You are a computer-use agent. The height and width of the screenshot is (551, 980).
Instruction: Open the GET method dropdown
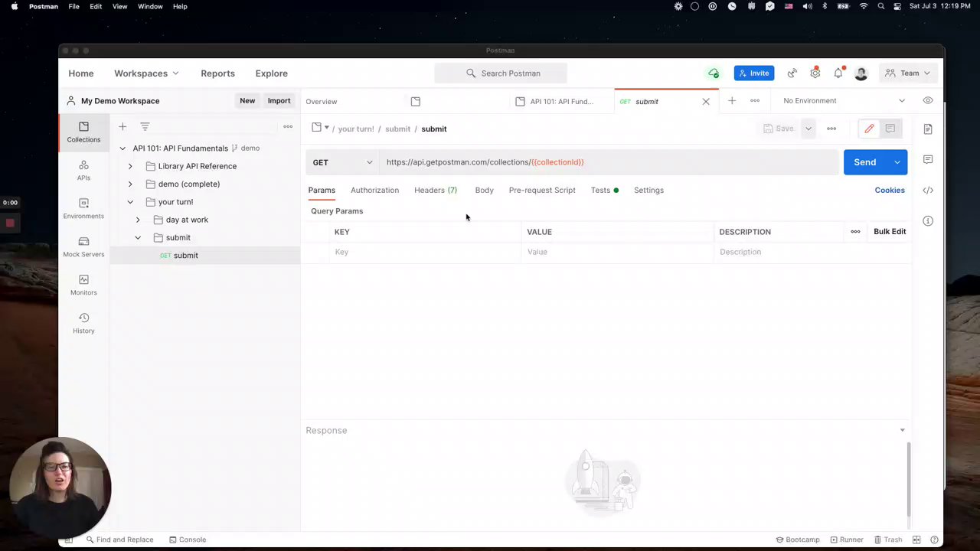[x=342, y=162]
